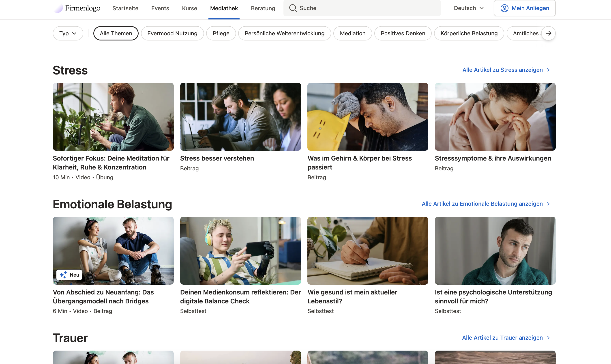The image size is (611, 364).
Task: Click the search magnifier icon
Action: (293, 8)
